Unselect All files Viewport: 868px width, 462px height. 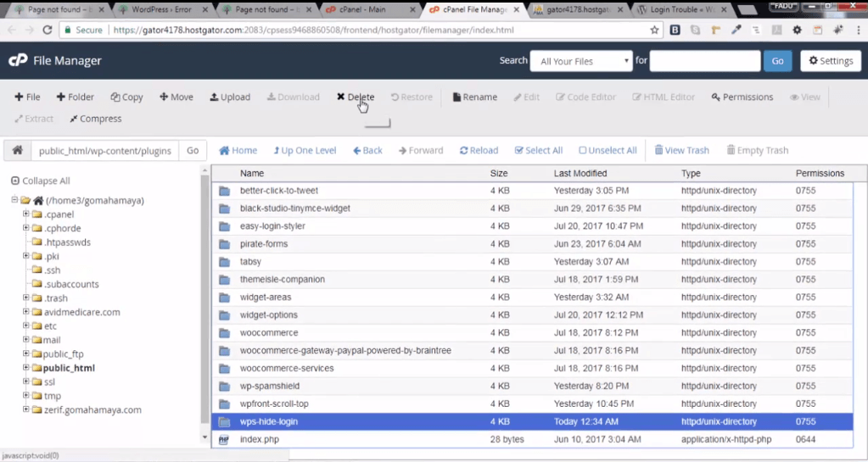point(608,150)
